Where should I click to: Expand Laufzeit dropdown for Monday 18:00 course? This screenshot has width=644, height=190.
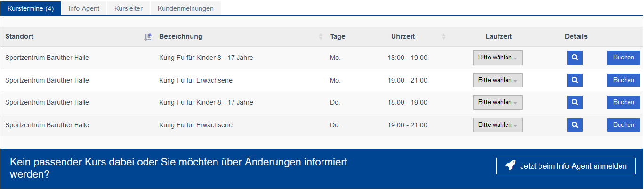click(498, 58)
